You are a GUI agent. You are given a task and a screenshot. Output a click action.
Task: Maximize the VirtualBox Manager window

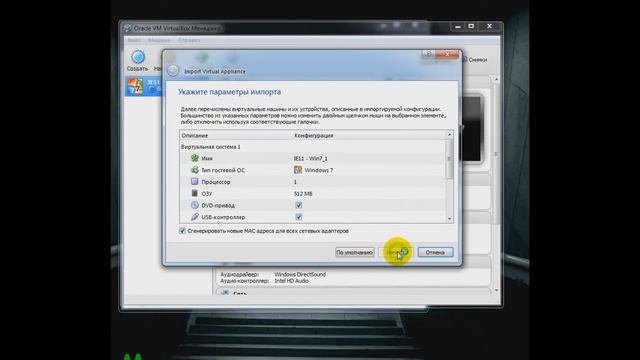coord(471,27)
